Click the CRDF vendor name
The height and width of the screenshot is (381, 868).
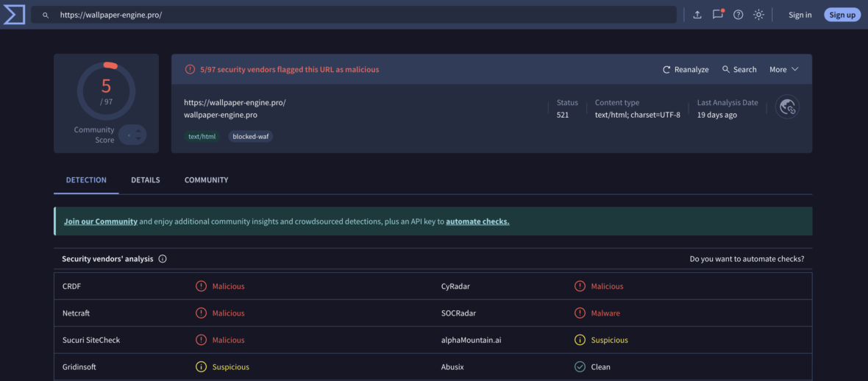[x=72, y=286]
